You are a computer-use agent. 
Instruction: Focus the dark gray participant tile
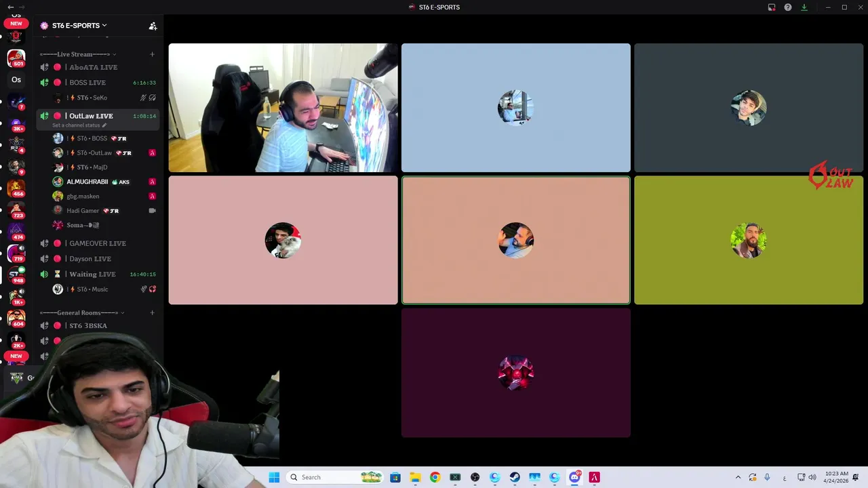(x=749, y=108)
